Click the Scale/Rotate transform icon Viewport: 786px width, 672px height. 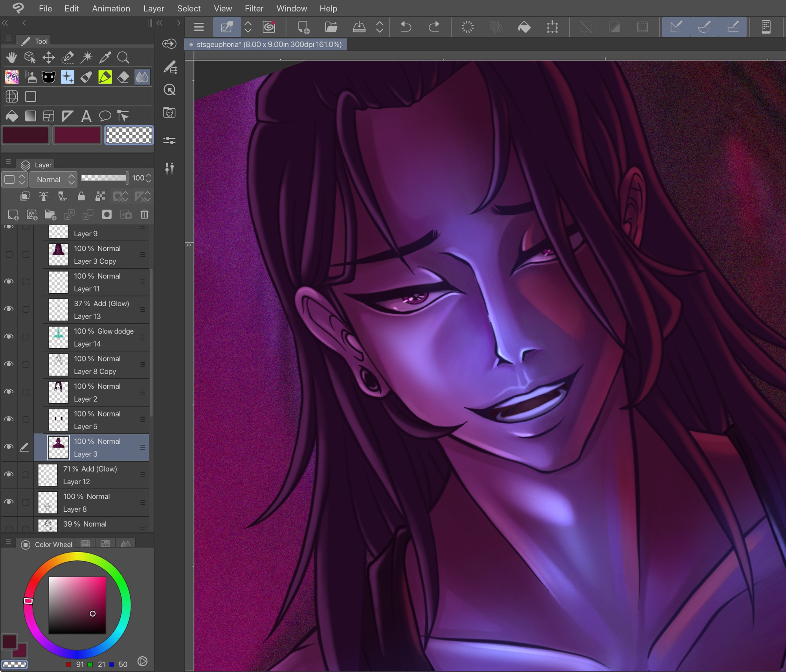(x=553, y=27)
